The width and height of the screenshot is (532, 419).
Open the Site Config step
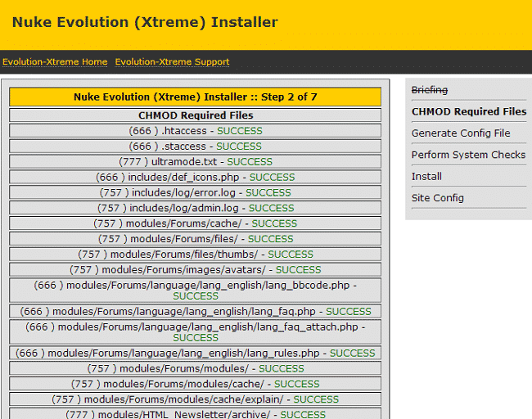point(438,198)
